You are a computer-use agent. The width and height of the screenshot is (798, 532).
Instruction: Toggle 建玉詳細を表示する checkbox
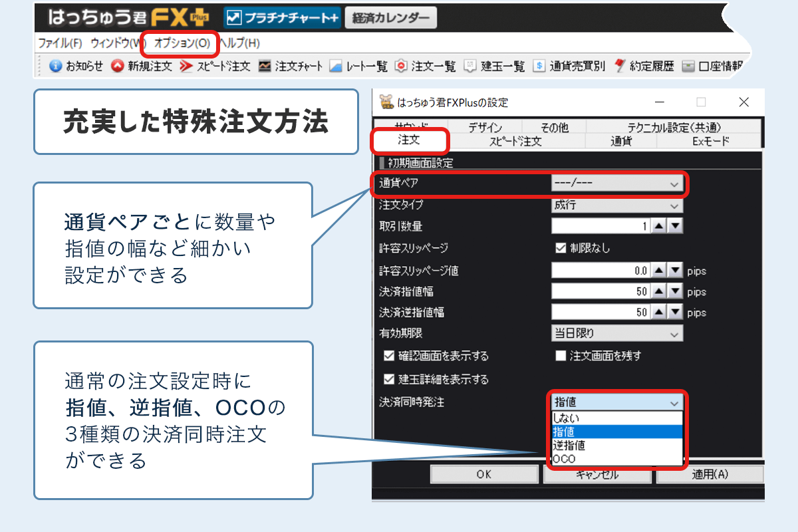(389, 380)
